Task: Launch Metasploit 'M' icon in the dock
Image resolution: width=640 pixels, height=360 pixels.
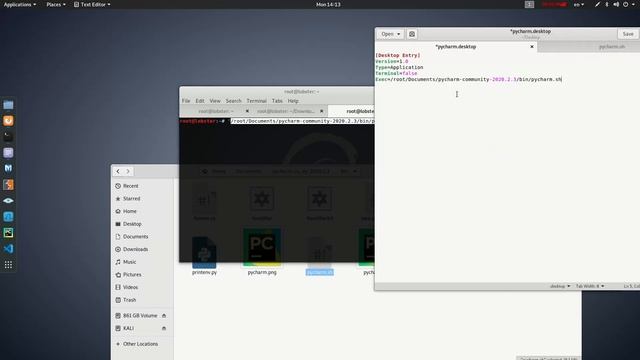Action: [8, 169]
